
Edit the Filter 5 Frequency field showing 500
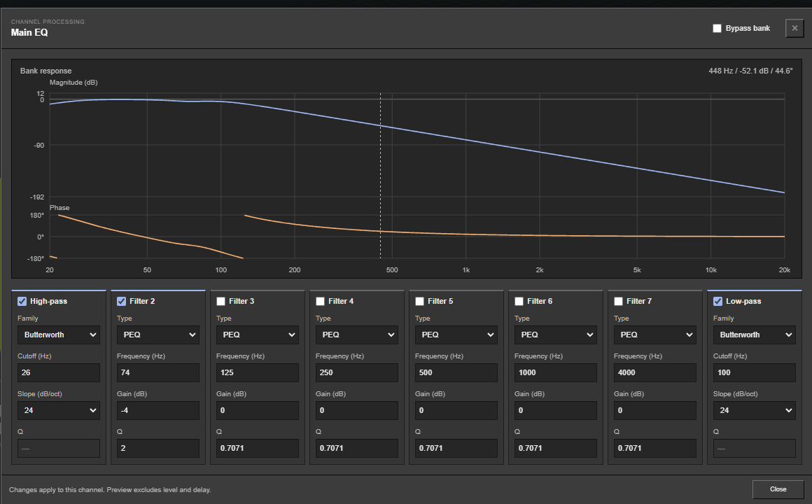point(456,372)
